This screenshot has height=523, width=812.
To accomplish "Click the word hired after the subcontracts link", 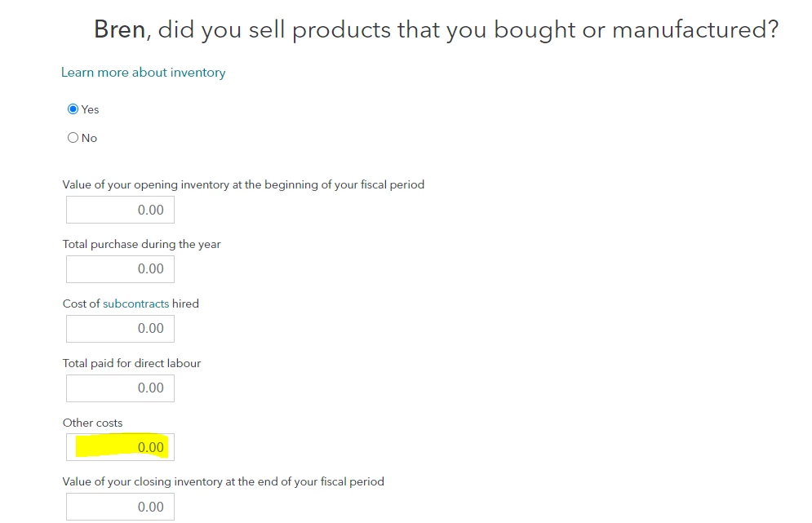I will click(185, 304).
